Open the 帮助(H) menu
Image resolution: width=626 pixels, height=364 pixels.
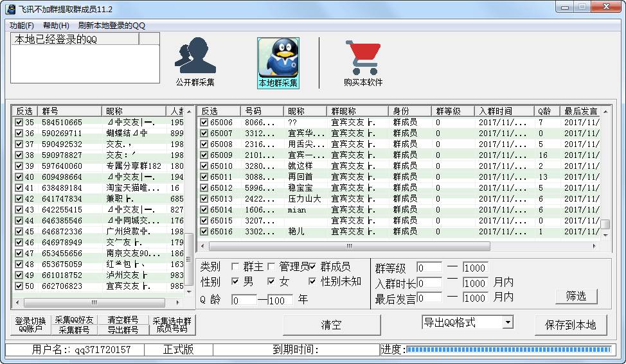point(56,26)
